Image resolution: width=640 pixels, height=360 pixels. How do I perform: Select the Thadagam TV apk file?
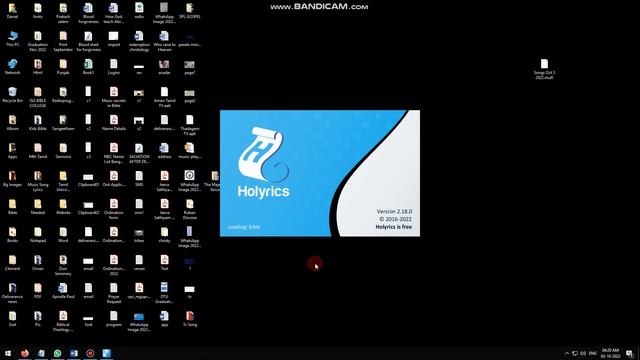click(x=190, y=126)
